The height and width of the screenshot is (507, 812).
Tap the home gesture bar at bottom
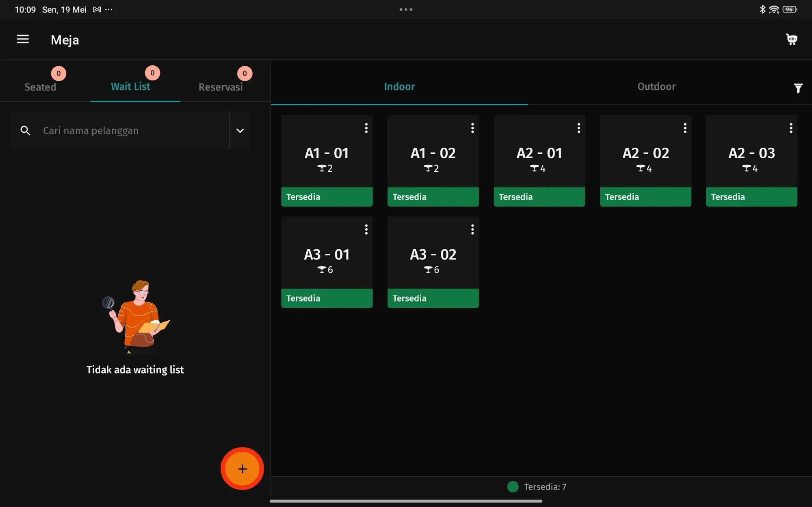406,501
